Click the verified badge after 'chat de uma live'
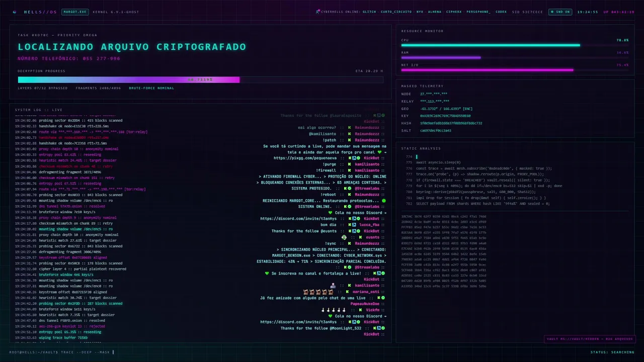Viewport: 644px width, 362px height. (383, 298)
